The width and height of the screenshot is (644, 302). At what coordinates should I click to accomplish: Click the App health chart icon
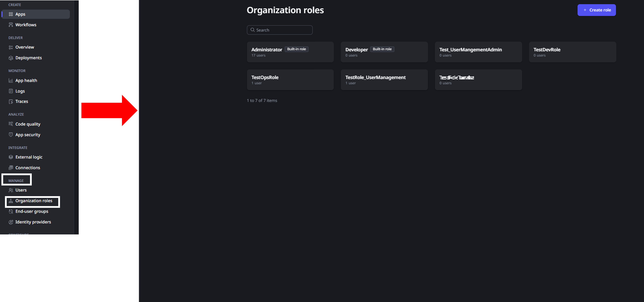click(x=11, y=81)
